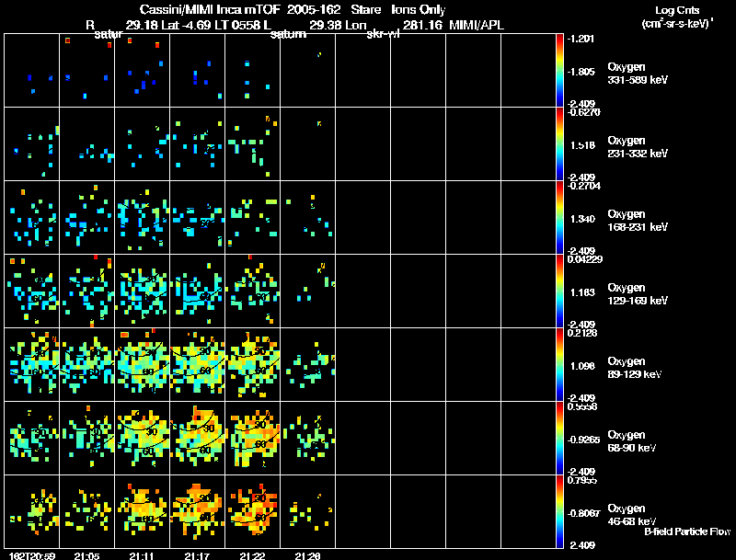
Task: Click the Oxygen 231-332 keV color bar
Action: pyautogui.click(x=559, y=144)
